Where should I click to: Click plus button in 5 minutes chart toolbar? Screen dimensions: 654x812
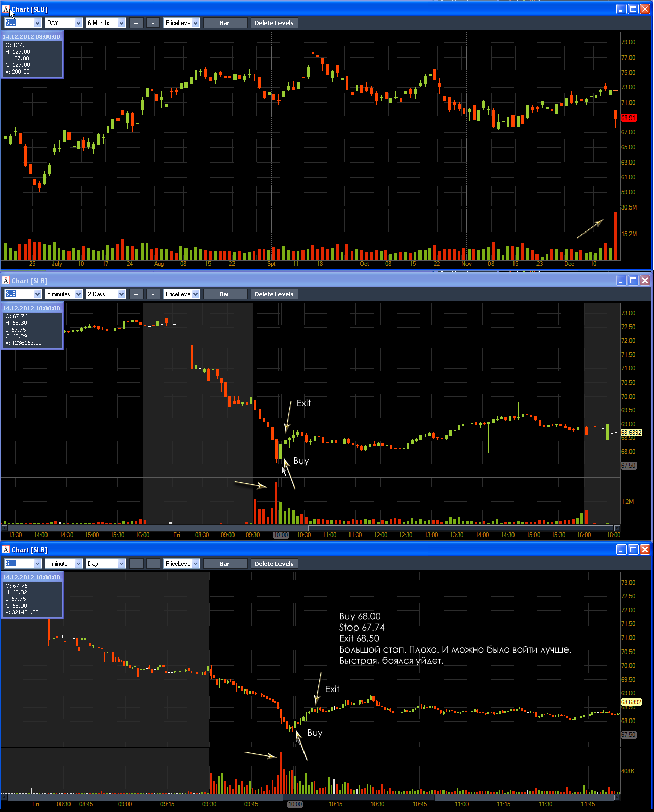[x=136, y=294]
